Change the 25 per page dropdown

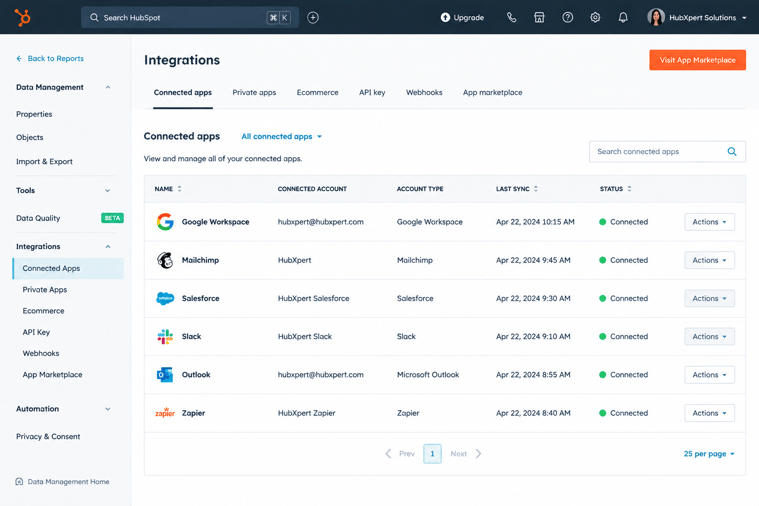pyautogui.click(x=709, y=454)
